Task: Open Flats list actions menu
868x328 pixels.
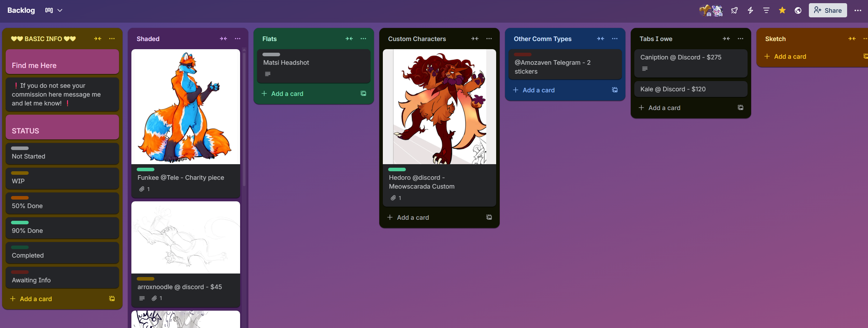Action: pyautogui.click(x=363, y=39)
